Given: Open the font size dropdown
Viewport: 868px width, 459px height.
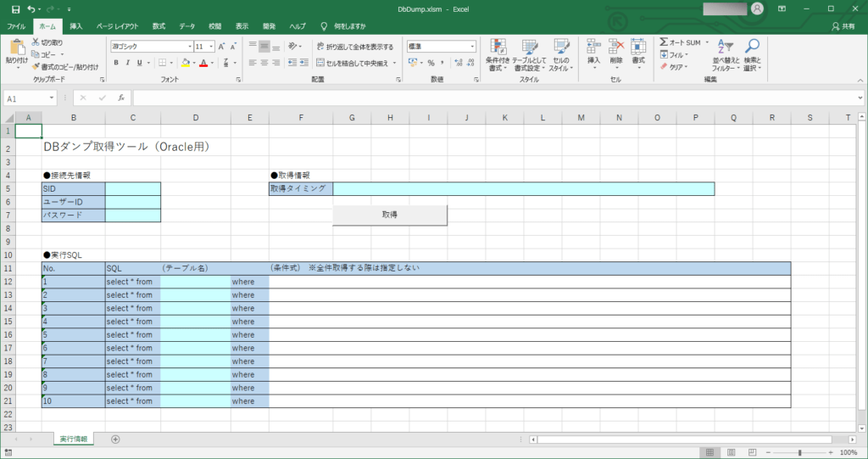Looking at the screenshot, I should (211, 47).
